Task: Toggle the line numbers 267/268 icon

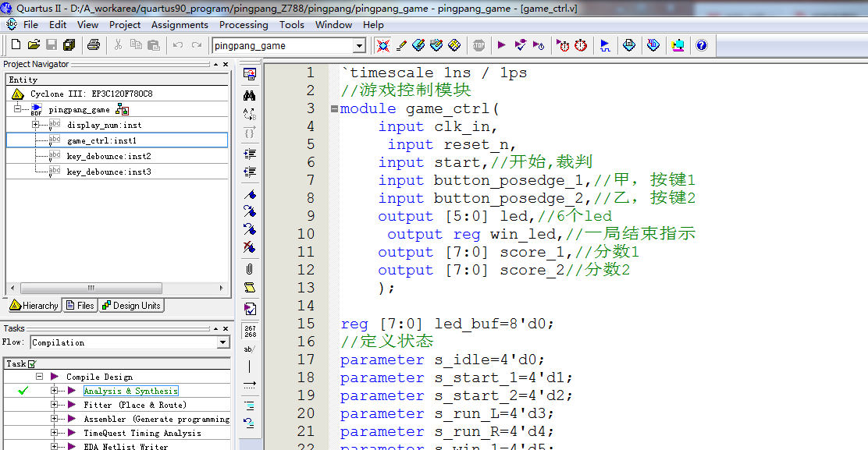Action: point(250,331)
